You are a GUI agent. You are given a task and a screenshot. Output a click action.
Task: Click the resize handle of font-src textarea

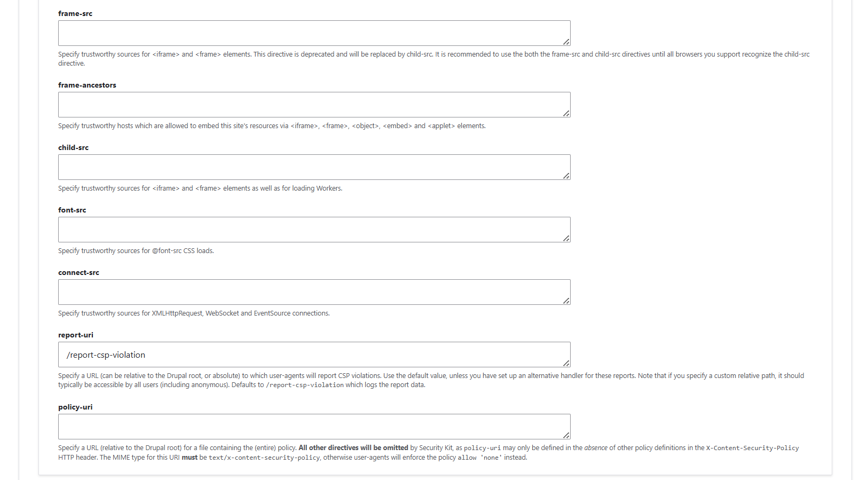pos(566,238)
